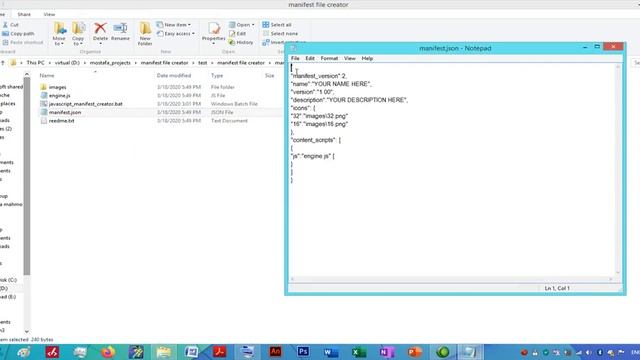Click the Copy to folder icon

coord(78,29)
